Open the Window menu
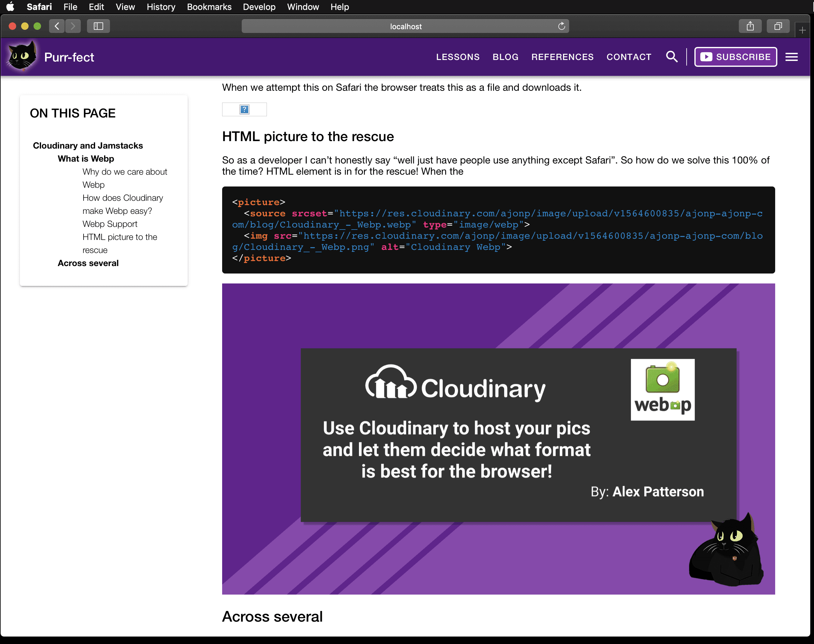Viewport: 814px width, 644px height. pyautogui.click(x=303, y=7)
